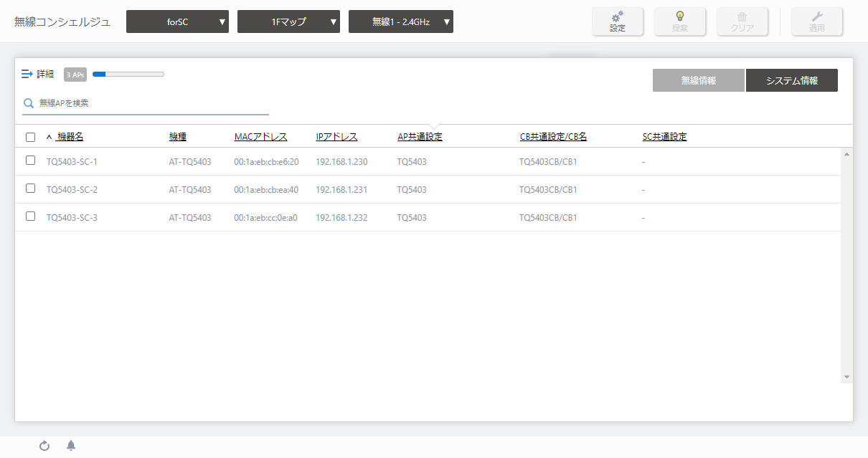Click IP address 192.168.1.231
This screenshot has width=868, height=458.
coord(341,190)
